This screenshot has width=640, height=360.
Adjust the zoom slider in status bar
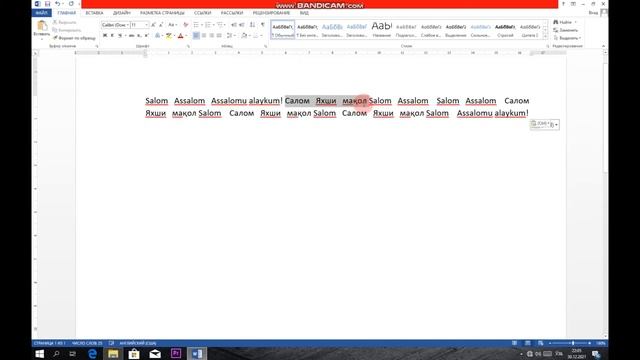click(571, 343)
